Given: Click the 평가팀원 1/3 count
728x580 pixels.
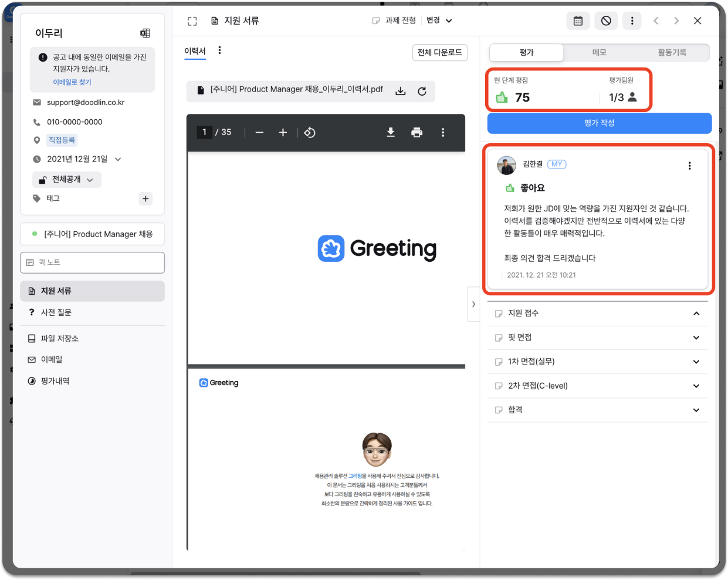Looking at the screenshot, I should 622,97.
